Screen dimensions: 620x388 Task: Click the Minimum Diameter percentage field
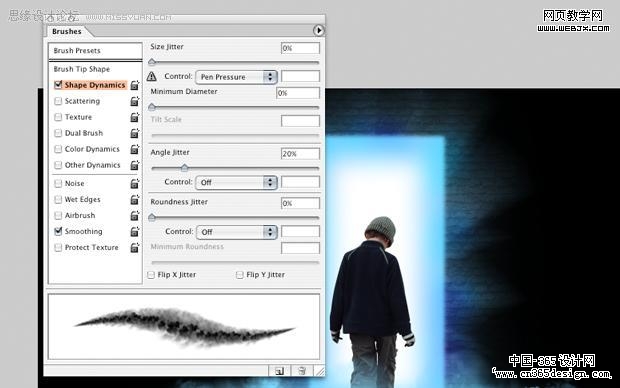click(298, 93)
